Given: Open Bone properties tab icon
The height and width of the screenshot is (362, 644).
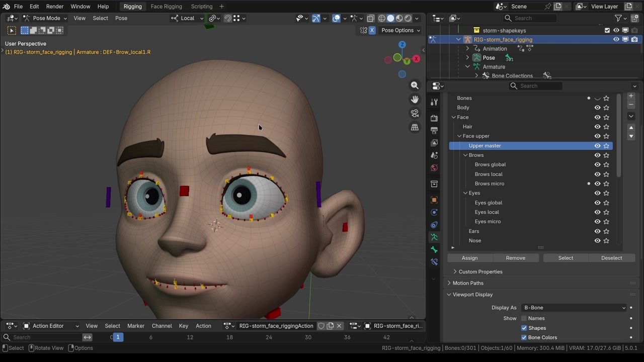Looking at the screenshot, I should click(x=434, y=250).
